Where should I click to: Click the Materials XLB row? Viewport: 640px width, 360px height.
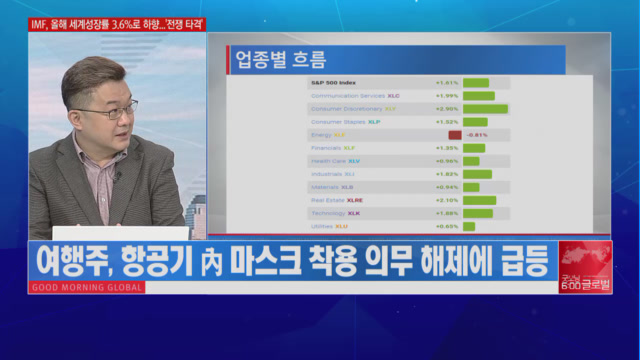409,187
